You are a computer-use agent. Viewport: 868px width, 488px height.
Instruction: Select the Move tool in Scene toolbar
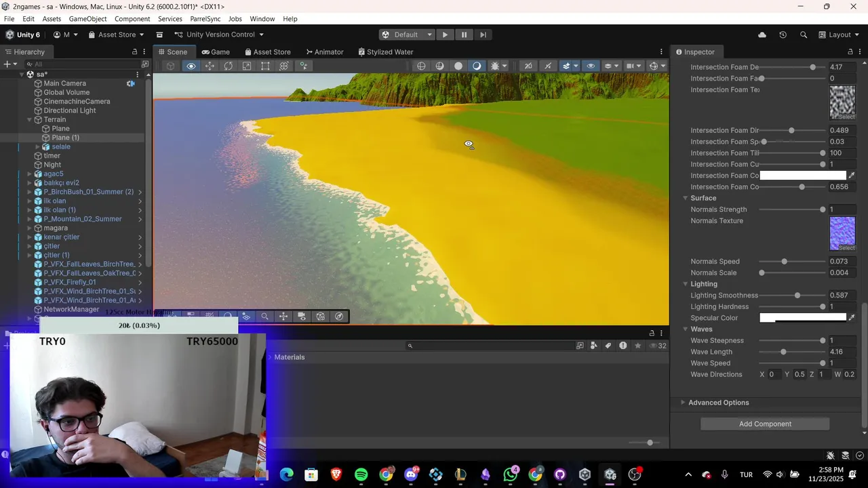click(210, 66)
